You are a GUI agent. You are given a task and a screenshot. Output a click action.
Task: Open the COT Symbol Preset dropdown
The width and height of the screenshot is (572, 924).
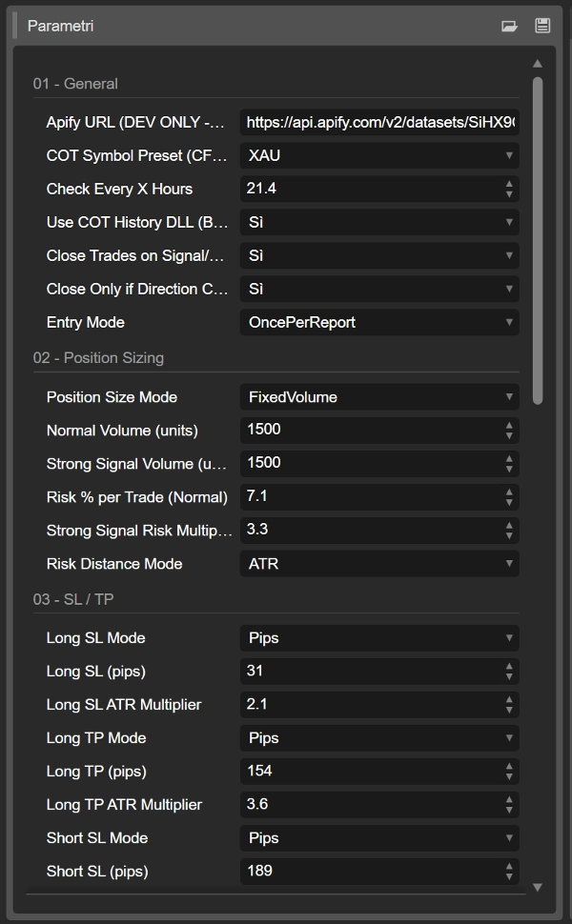coord(378,155)
